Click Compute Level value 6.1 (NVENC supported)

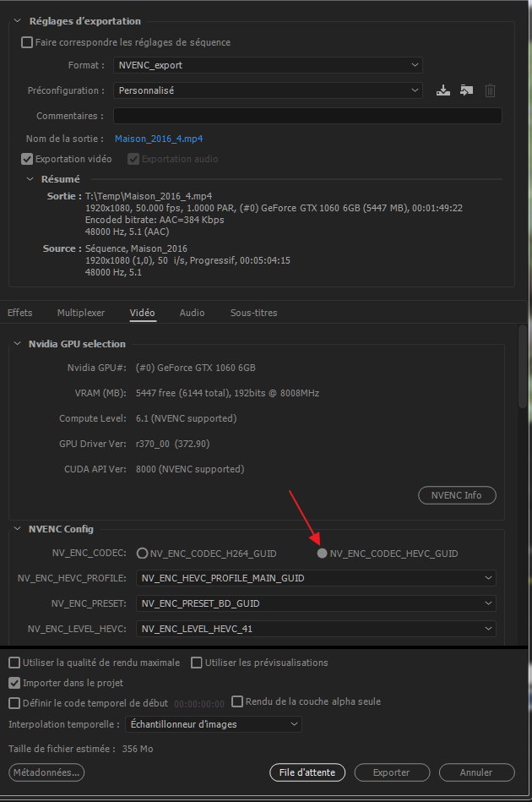pos(186,418)
